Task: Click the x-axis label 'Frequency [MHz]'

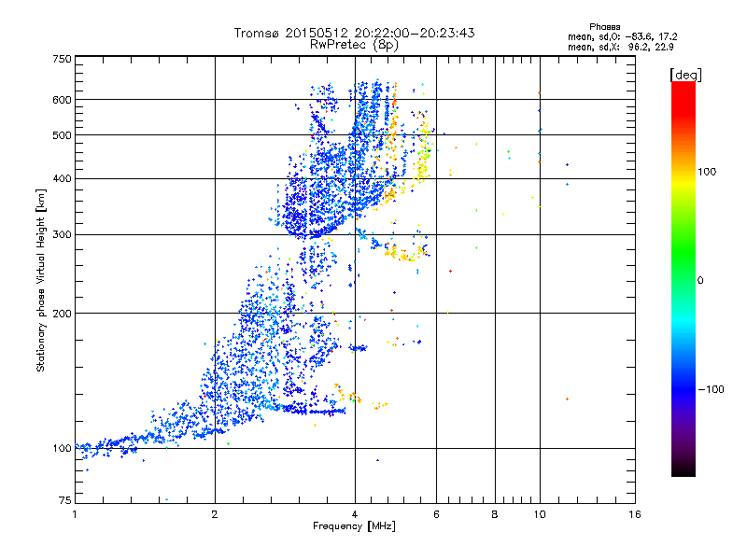Action: [x=354, y=526]
